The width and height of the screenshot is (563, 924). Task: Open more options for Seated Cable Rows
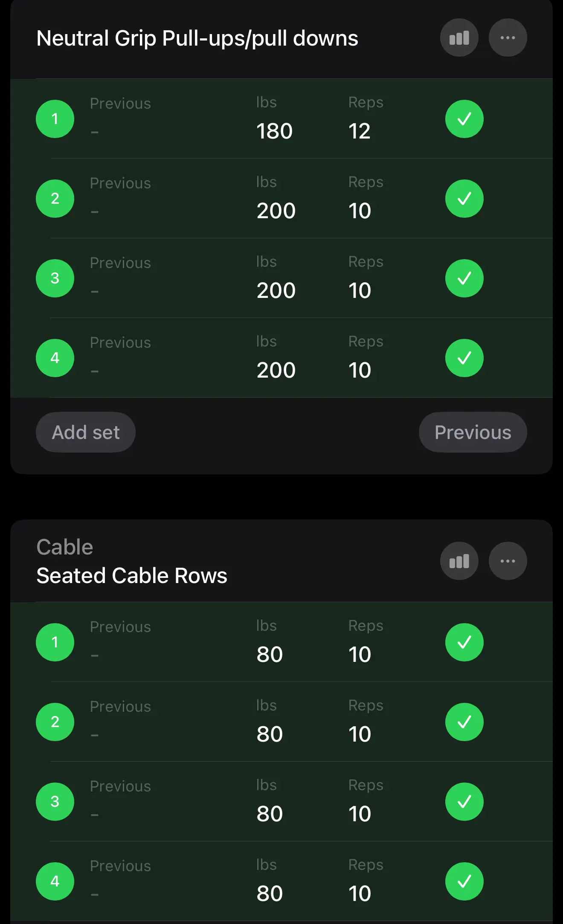[508, 561]
